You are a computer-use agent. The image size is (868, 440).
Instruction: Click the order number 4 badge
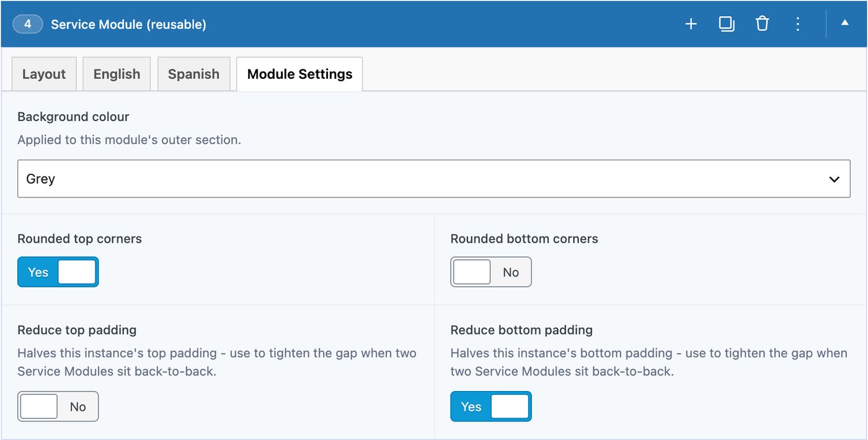click(x=28, y=24)
